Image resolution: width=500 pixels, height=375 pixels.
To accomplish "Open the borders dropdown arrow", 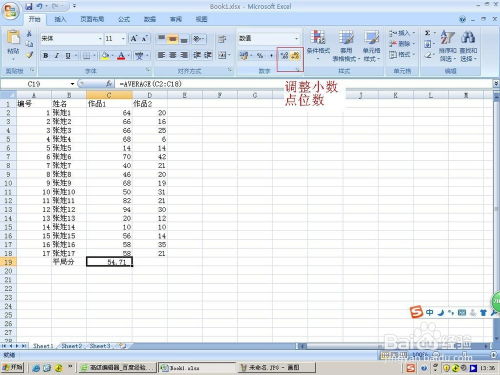I will 95,55.
